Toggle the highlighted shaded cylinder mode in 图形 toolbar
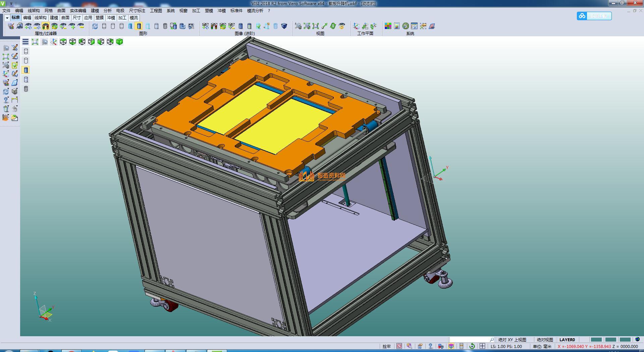This screenshot has height=352, width=644. 139,26
